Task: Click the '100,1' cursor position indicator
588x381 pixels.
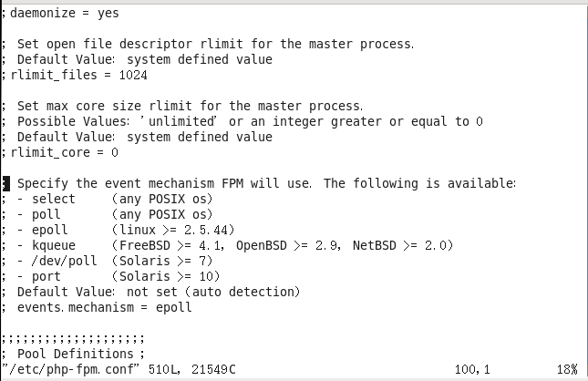Action: pos(472,370)
